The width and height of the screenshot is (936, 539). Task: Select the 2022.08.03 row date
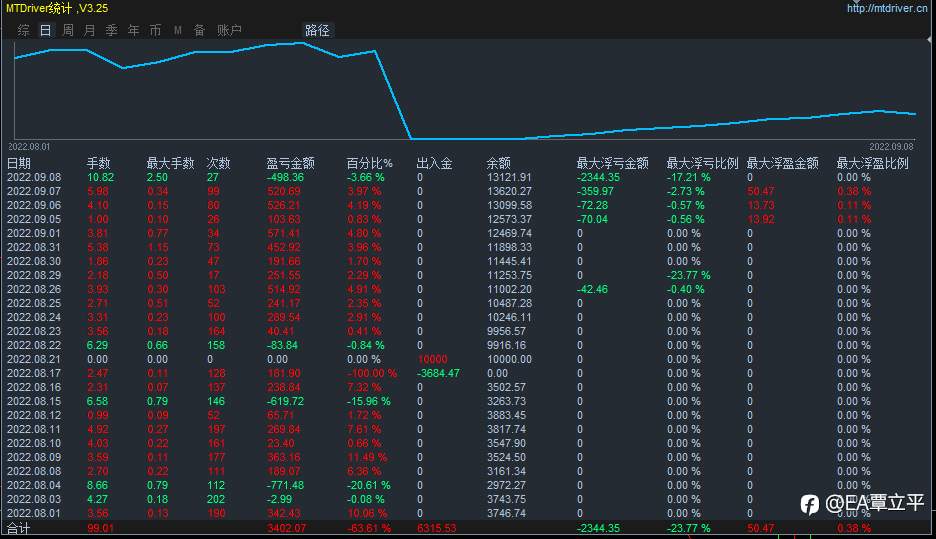point(34,500)
